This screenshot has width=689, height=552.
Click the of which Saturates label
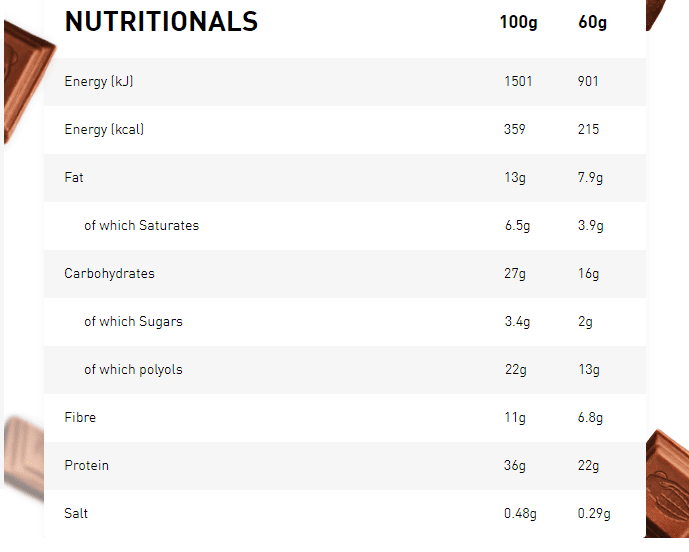click(x=141, y=225)
